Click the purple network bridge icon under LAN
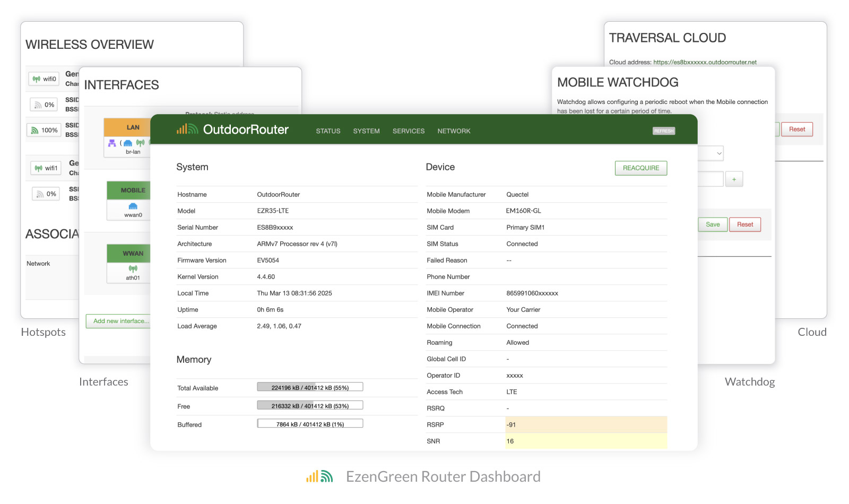The image size is (849, 504). (x=112, y=143)
